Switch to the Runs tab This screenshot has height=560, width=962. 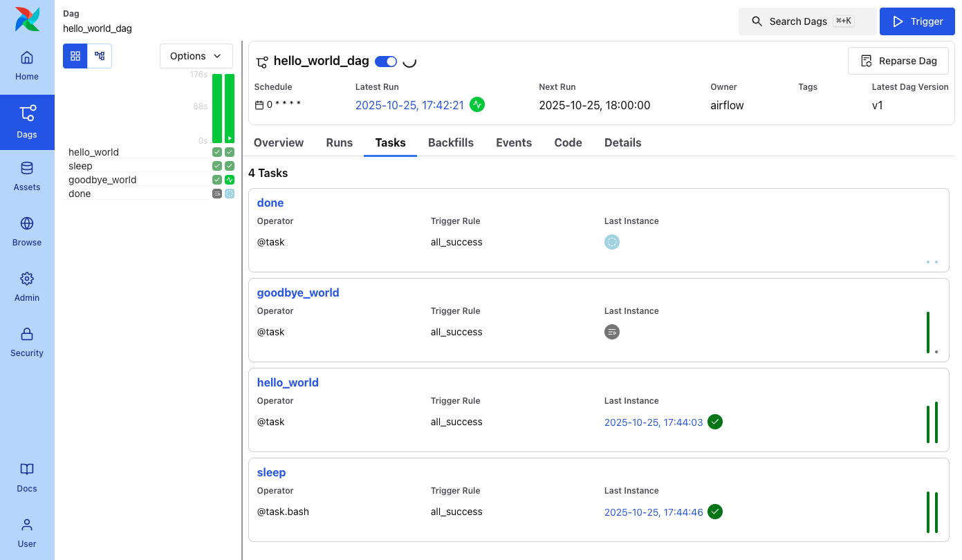[340, 143]
